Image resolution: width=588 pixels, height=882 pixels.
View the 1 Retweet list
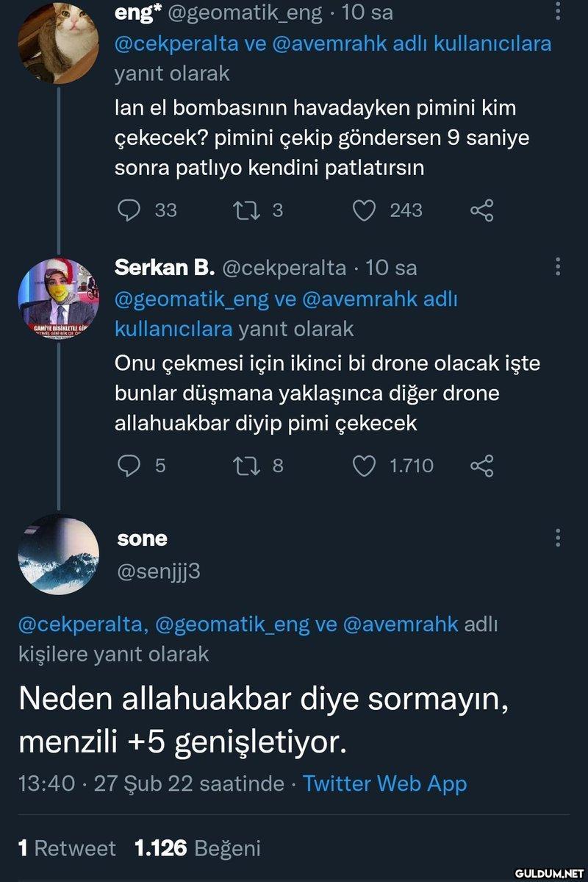click(x=67, y=848)
